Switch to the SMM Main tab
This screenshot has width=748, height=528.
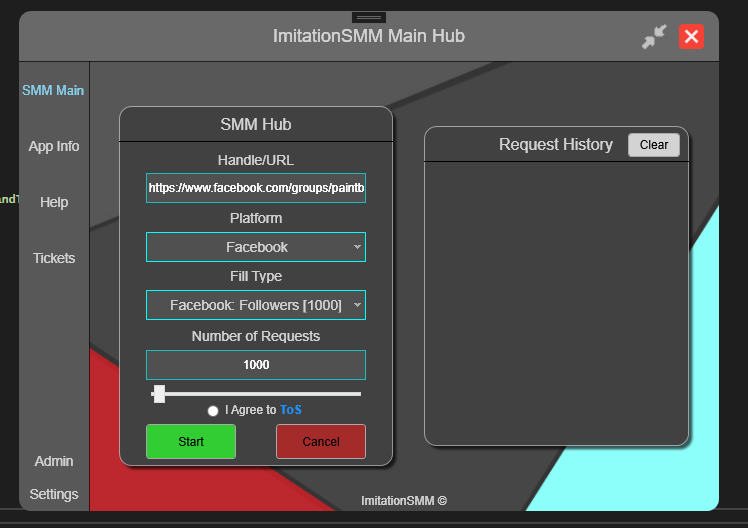point(53,90)
